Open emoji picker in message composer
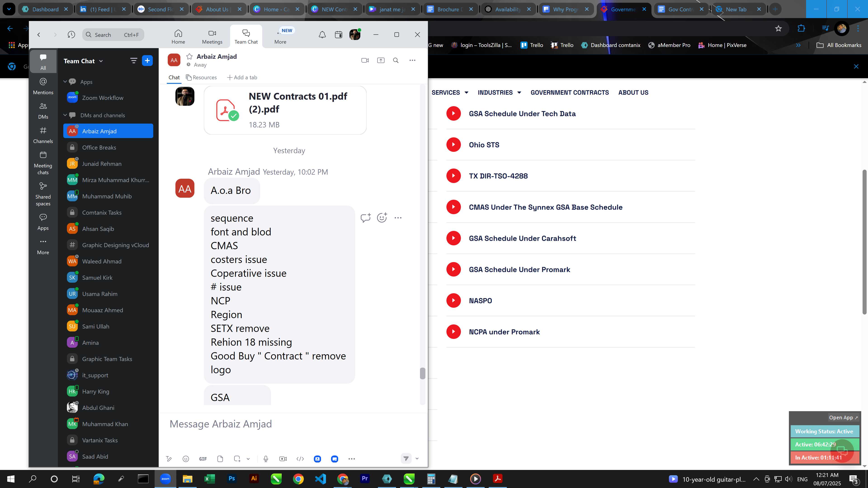Image resolution: width=868 pixels, height=488 pixels. tap(186, 459)
